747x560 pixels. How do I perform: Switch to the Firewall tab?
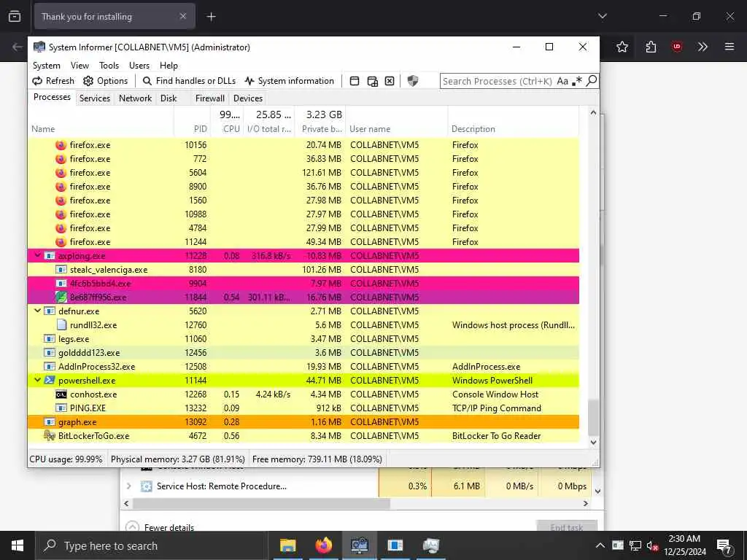pyautogui.click(x=209, y=98)
